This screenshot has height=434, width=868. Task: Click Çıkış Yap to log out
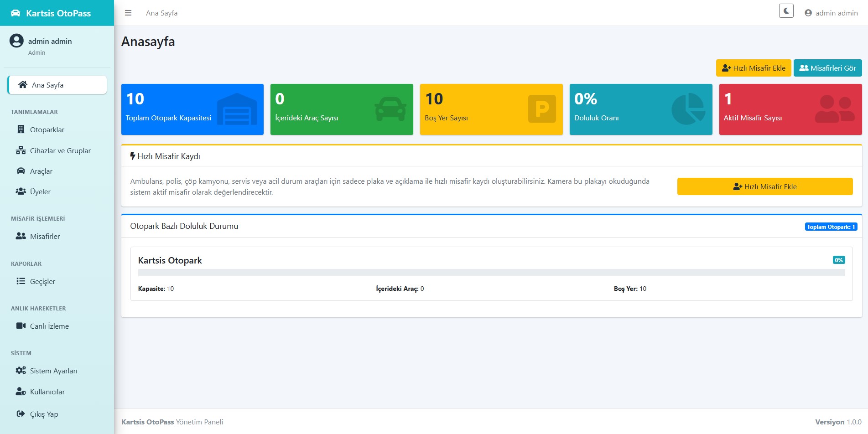point(57,414)
